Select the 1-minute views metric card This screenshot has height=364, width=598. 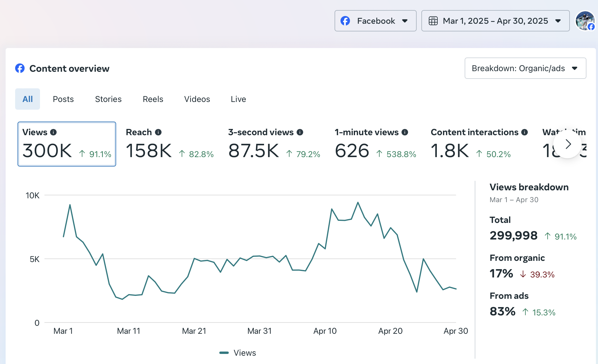pyautogui.click(x=375, y=144)
